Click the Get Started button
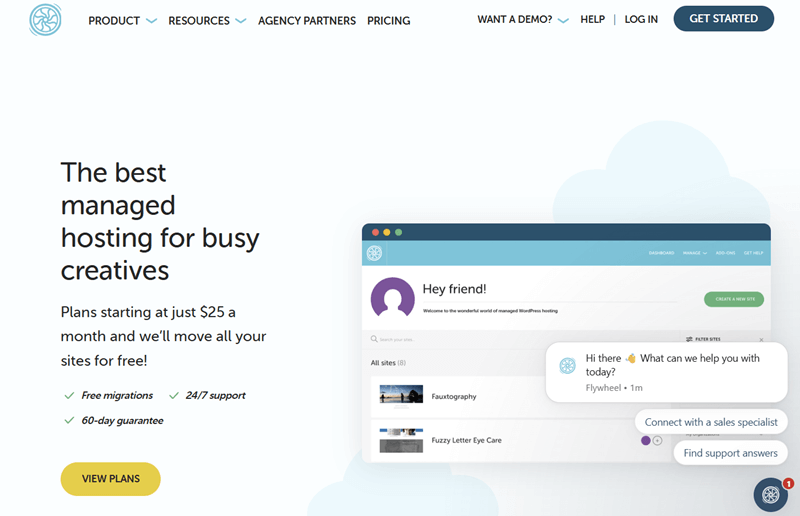The image size is (800, 516). click(723, 18)
